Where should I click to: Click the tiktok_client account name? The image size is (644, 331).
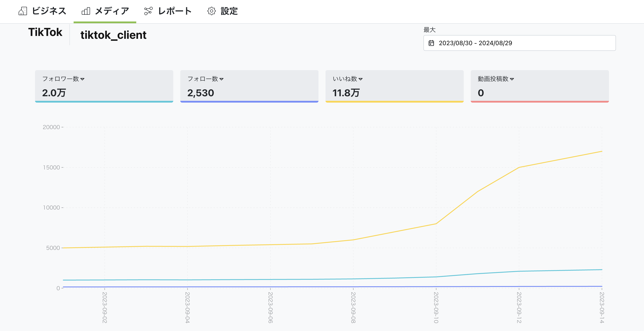point(113,35)
